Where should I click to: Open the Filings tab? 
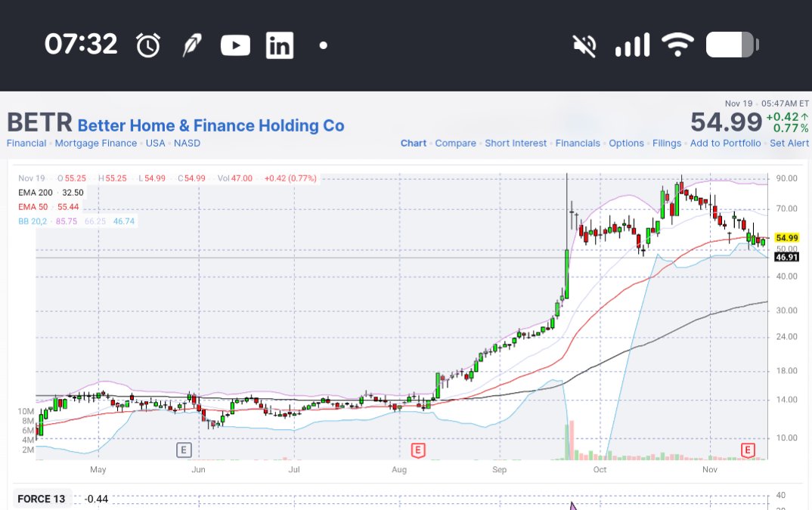tap(667, 144)
